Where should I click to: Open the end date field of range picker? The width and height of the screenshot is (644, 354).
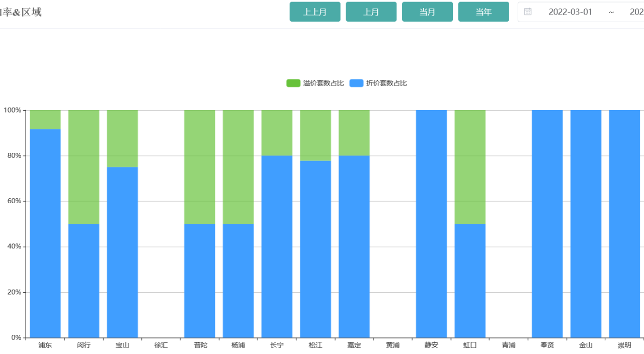coord(636,12)
